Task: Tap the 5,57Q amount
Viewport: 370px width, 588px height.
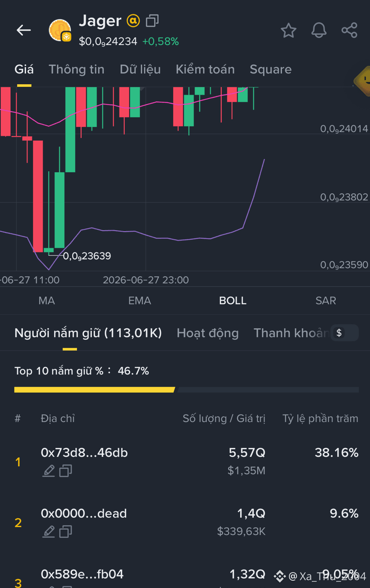Action: tap(247, 452)
